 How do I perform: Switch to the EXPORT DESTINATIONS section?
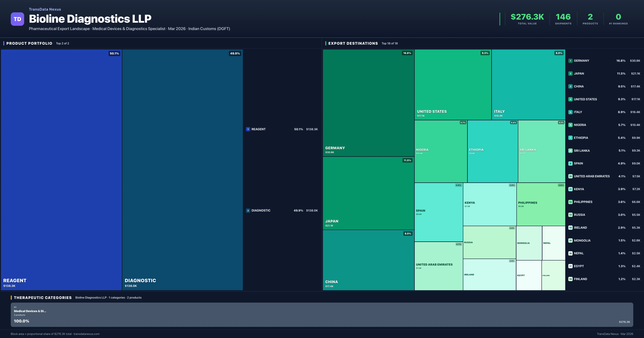point(353,43)
